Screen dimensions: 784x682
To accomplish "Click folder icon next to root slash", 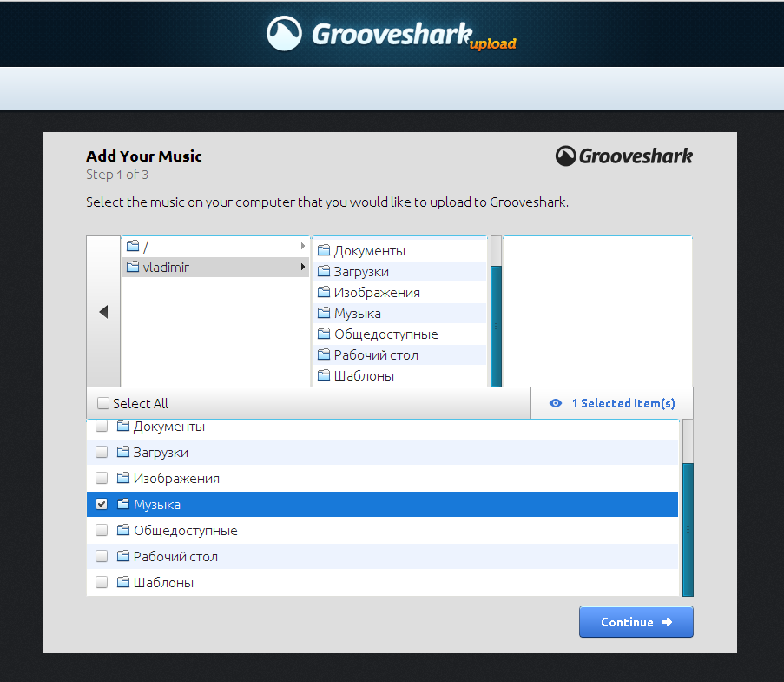I will point(133,246).
